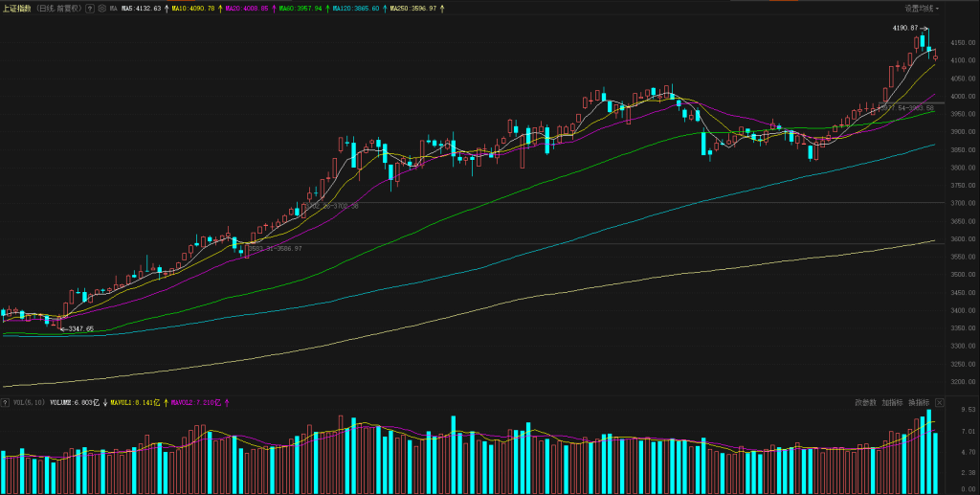Click the 4190.87 high price marker
The height and width of the screenshot is (495, 980).
[904, 28]
